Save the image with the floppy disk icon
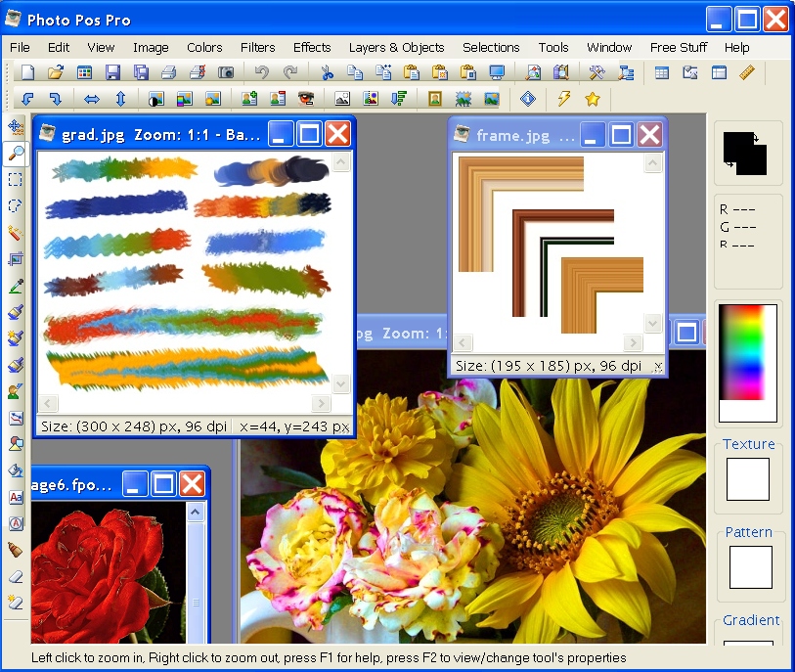This screenshot has height=672, width=795. click(x=112, y=72)
